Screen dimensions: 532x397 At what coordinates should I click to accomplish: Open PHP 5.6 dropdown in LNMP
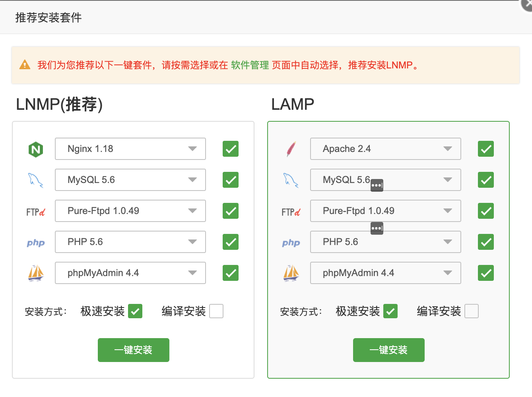coord(130,242)
